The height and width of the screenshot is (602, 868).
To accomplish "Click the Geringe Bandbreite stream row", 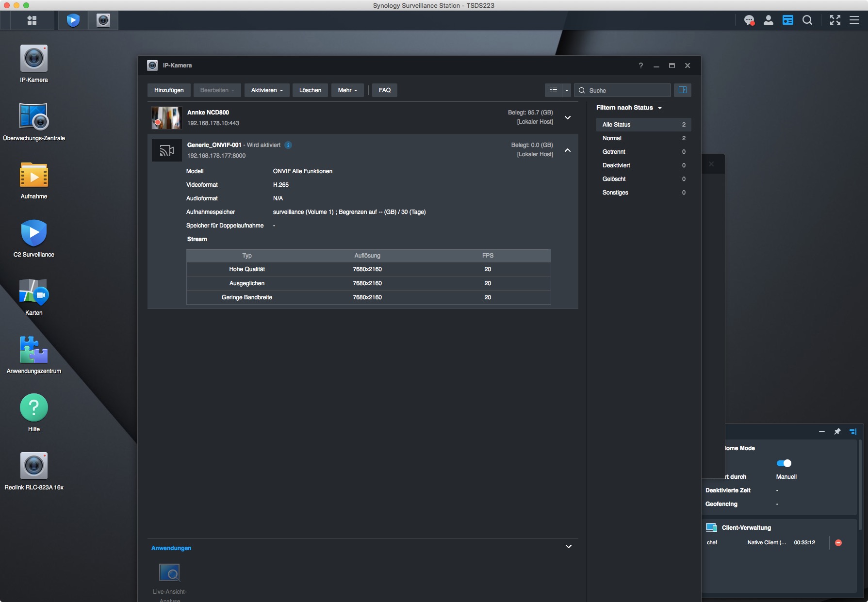I will tap(369, 297).
